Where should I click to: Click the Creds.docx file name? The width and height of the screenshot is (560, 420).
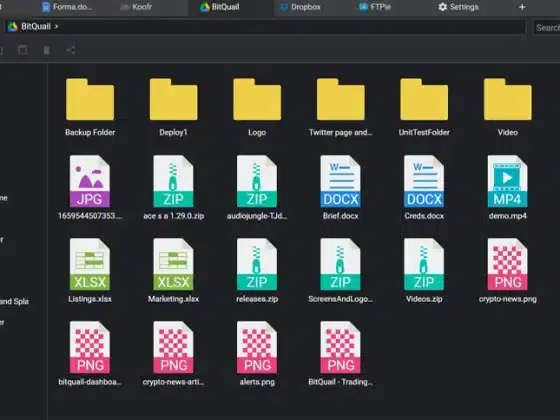point(424,216)
